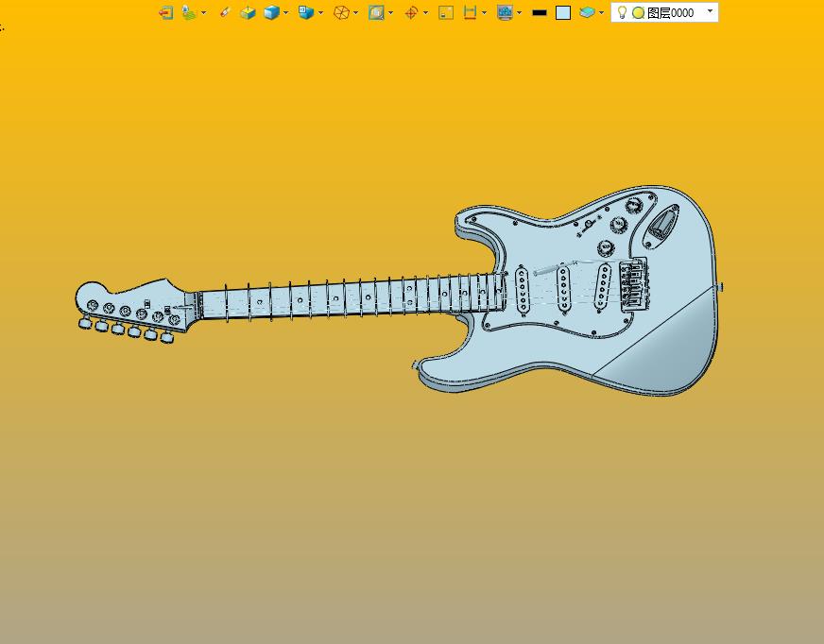Image resolution: width=824 pixels, height=644 pixels.
Task: Click the yellow square section icon
Action: click(446, 12)
